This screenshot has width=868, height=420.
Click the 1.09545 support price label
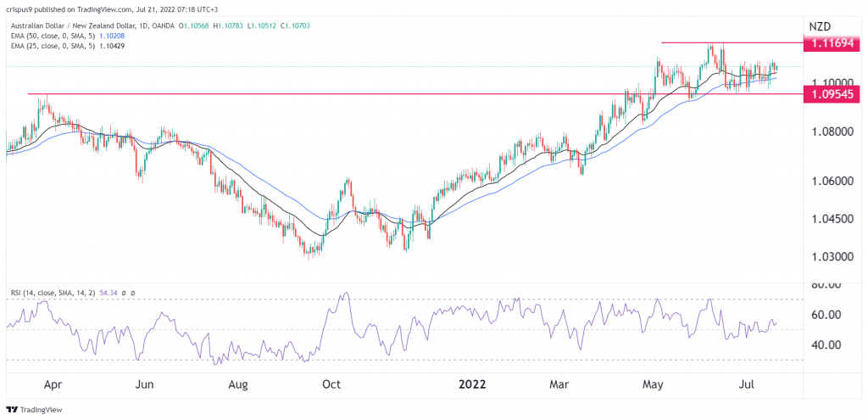[832, 94]
